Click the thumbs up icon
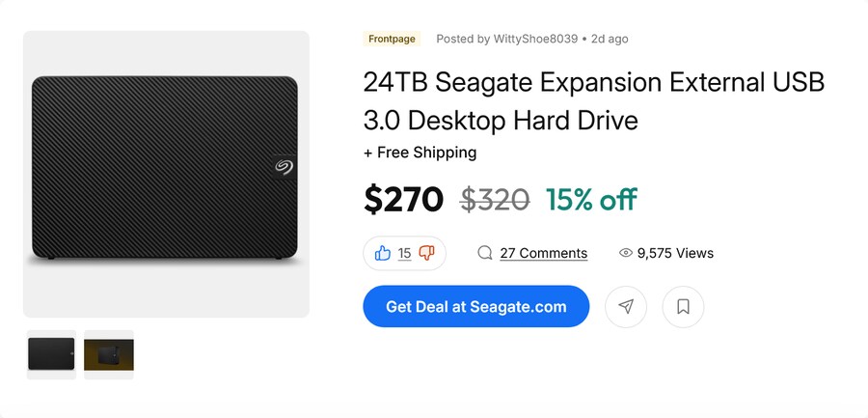The height and width of the screenshot is (418, 868). coord(383,253)
